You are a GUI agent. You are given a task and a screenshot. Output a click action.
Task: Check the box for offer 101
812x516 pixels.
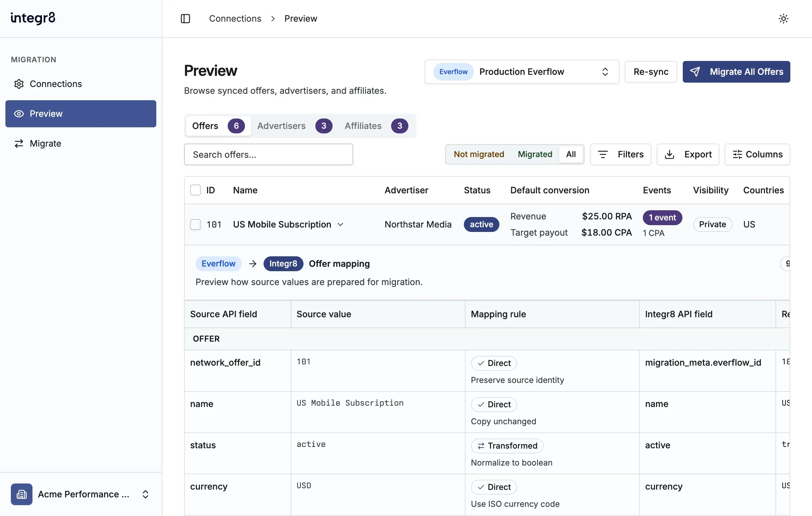pyautogui.click(x=196, y=224)
